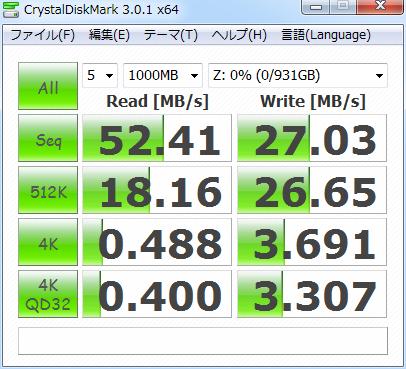Screen dimensions: 406x369
Task: Click the CrystalDiskMark title bar icon
Action: click(10, 10)
